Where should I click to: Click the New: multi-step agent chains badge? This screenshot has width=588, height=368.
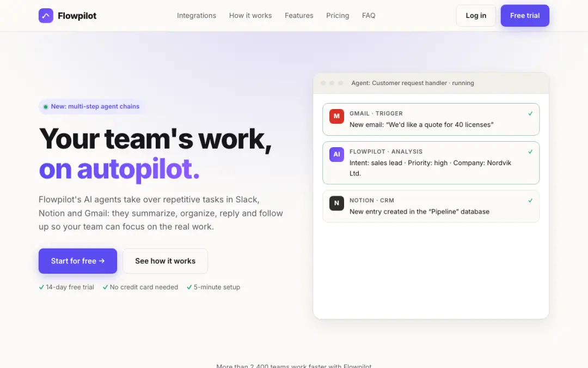tap(91, 107)
